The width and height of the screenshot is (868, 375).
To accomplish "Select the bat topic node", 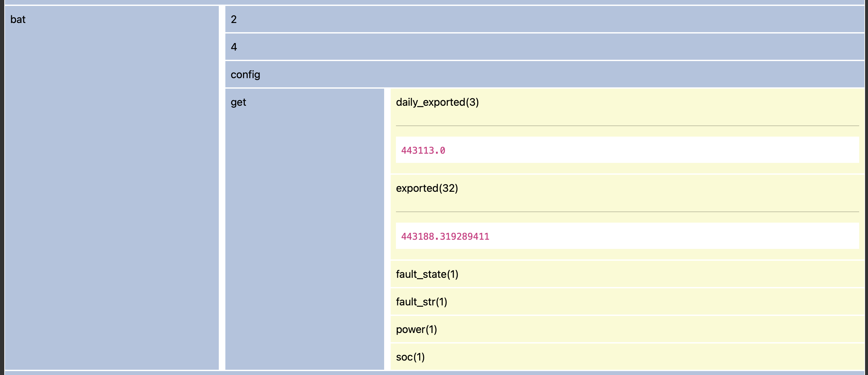I will tap(18, 20).
